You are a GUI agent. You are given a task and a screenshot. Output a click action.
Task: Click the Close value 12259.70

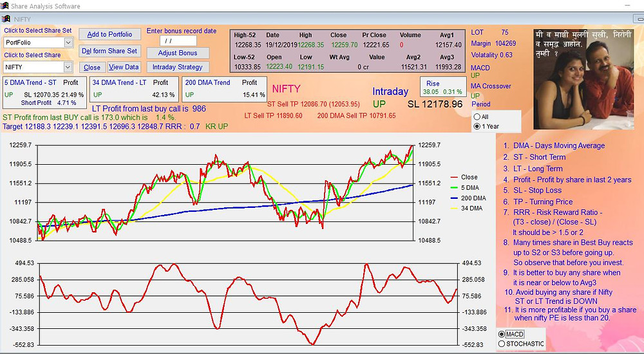pyautogui.click(x=345, y=45)
